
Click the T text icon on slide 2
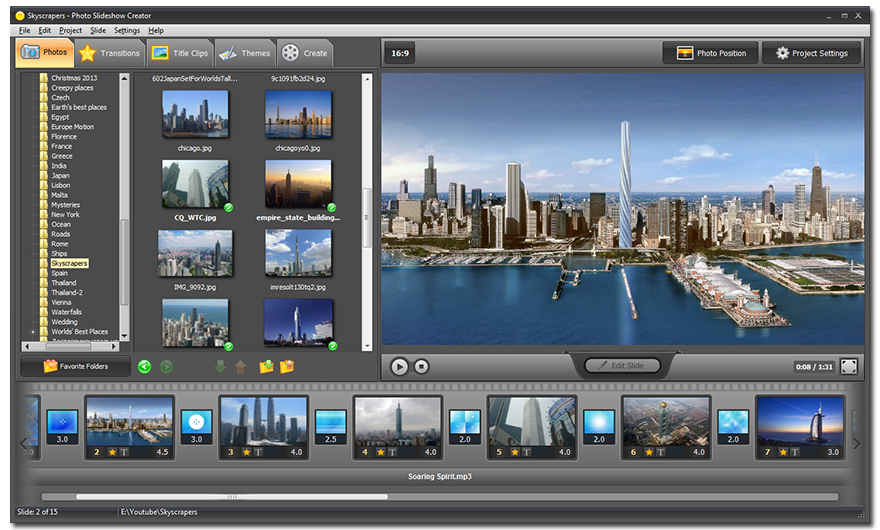124,452
